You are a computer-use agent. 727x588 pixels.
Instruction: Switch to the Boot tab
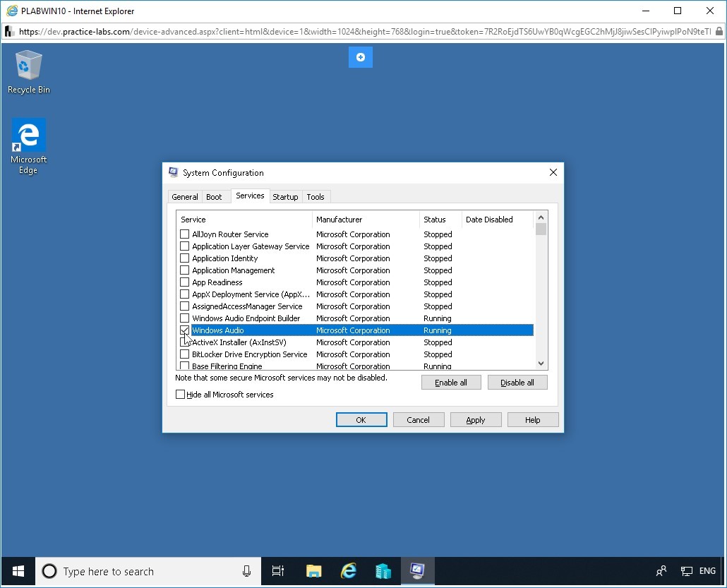[x=214, y=197]
